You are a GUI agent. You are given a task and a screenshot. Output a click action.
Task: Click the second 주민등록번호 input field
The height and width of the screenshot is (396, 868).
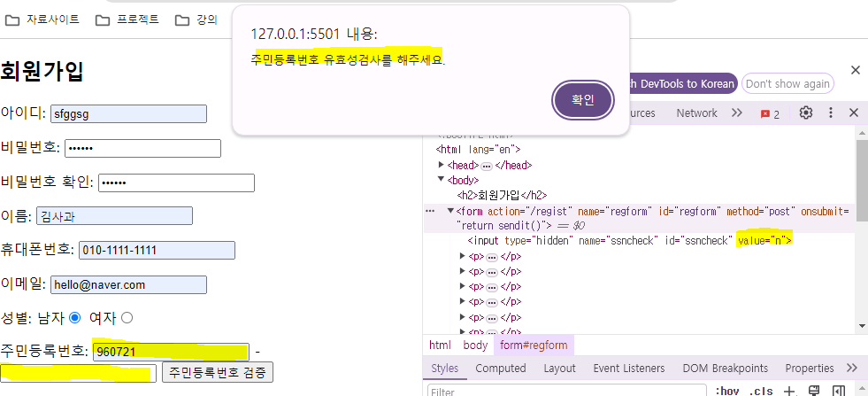[x=78, y=372]
